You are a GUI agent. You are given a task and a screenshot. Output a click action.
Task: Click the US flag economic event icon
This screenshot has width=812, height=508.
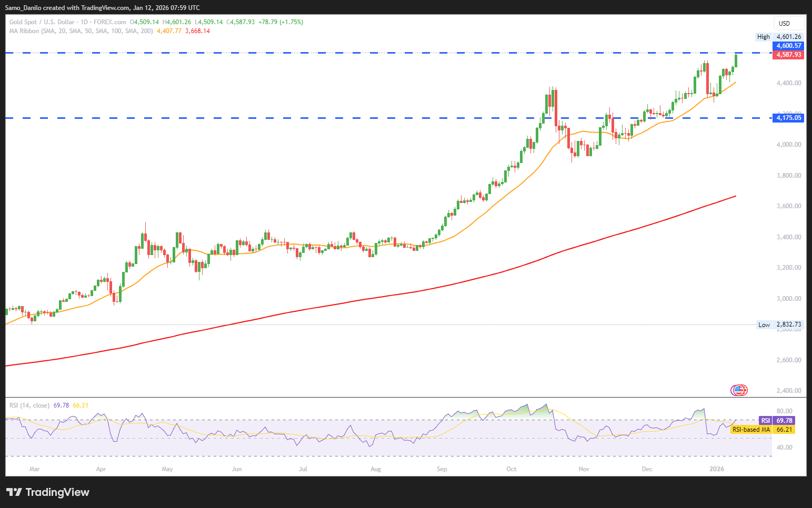pyautogui.click(x=739, y=390)
